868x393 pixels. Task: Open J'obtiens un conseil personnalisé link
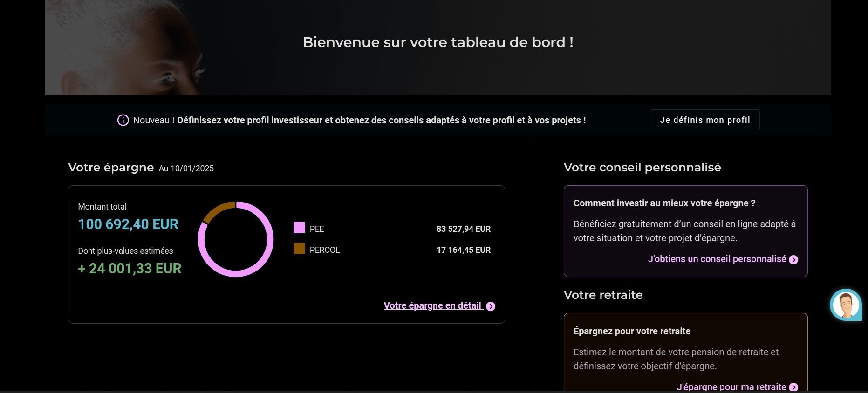717,259
